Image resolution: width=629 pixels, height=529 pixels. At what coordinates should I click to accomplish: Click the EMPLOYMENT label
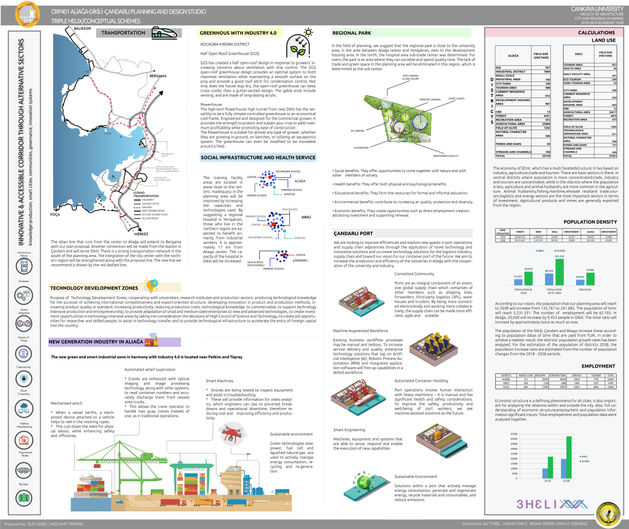pos(598,366)
